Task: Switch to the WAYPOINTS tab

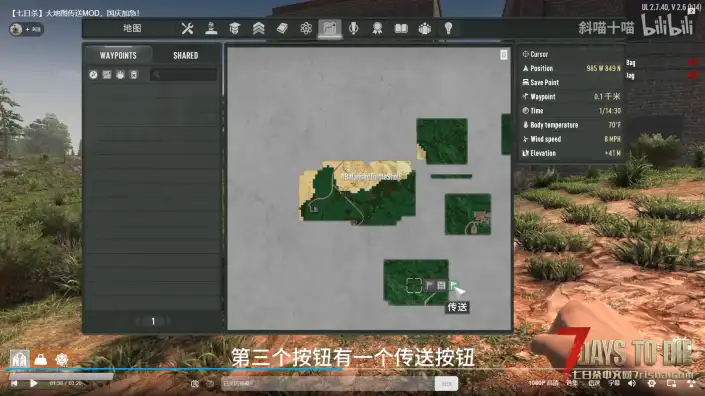Action: (x=118, y=55)
